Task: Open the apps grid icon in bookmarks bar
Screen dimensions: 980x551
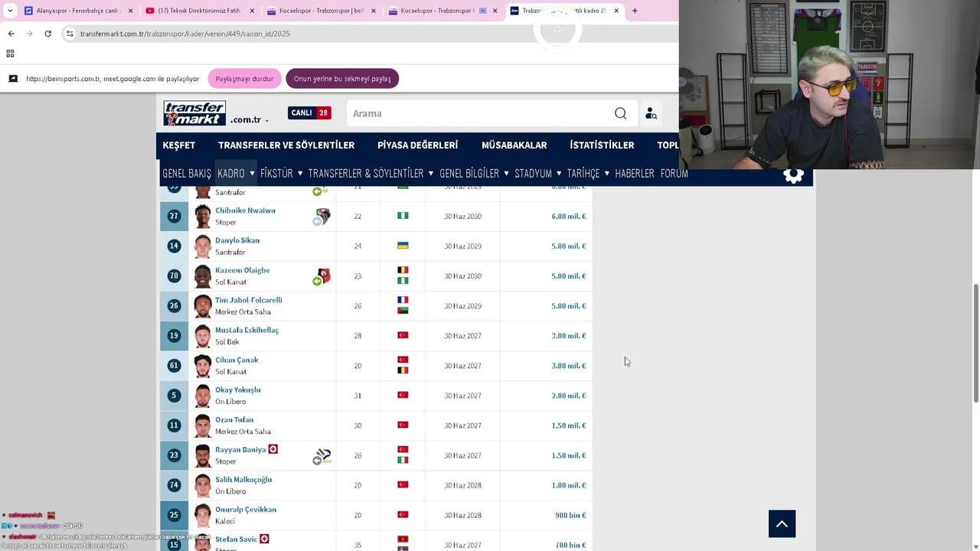Action: [10, 54]
